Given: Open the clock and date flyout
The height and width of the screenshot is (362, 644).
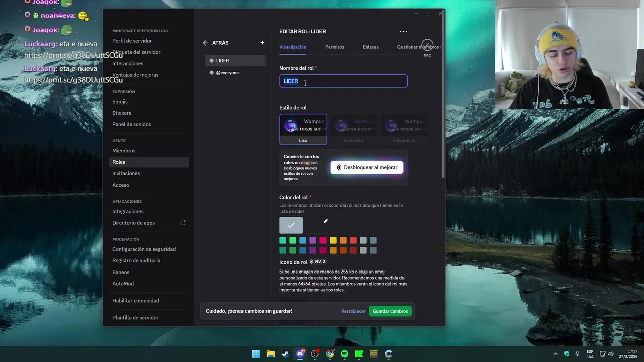Looking at the screenshot, I should [629, 354].
